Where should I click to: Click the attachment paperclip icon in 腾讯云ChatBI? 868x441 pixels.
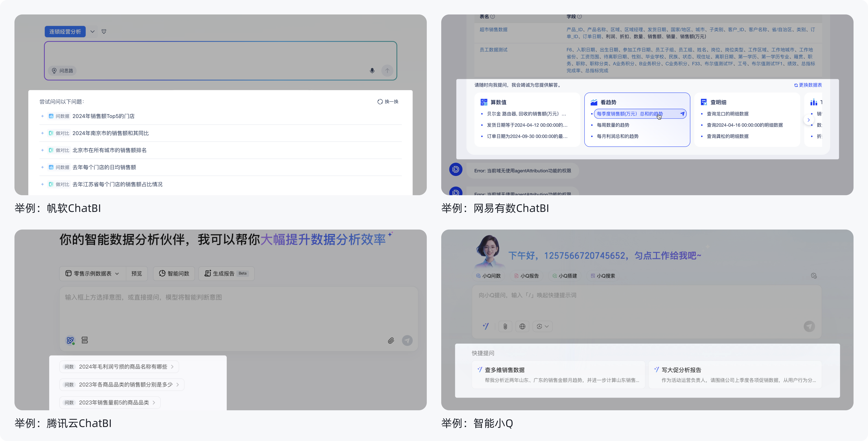tap(391, 341)
